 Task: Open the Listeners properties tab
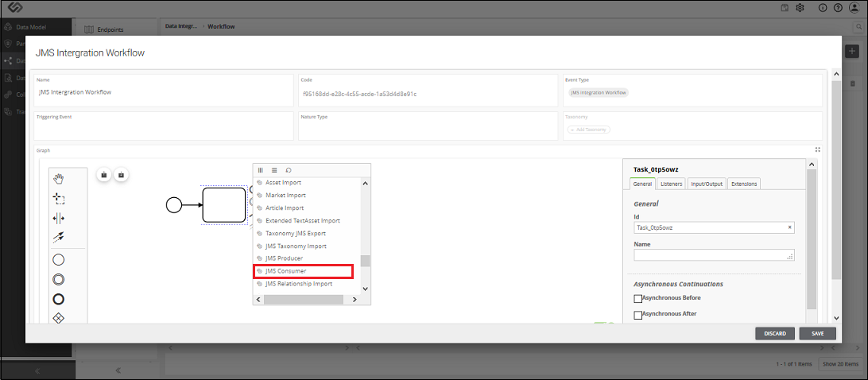[672, 184]
